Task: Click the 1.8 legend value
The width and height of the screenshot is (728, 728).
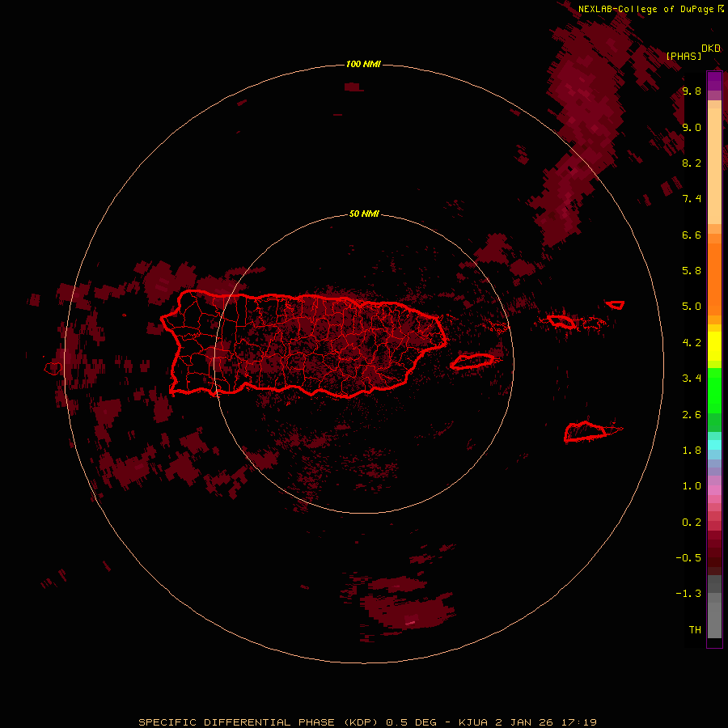Action: 692,451
